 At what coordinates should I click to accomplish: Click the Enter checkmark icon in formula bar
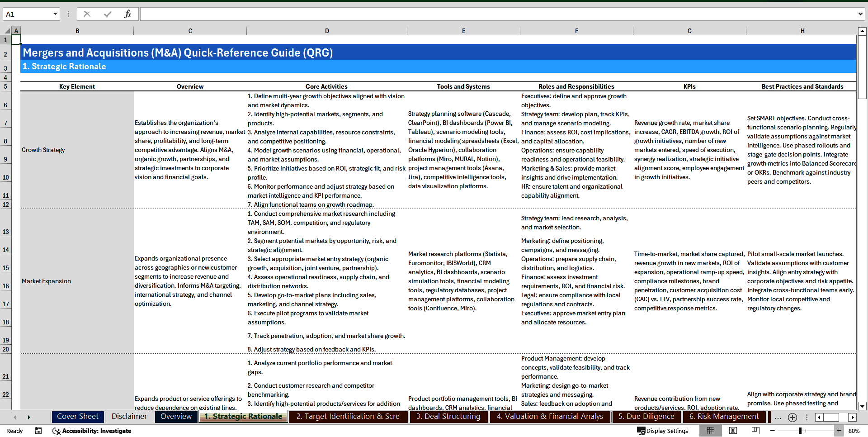click(107, 14)
